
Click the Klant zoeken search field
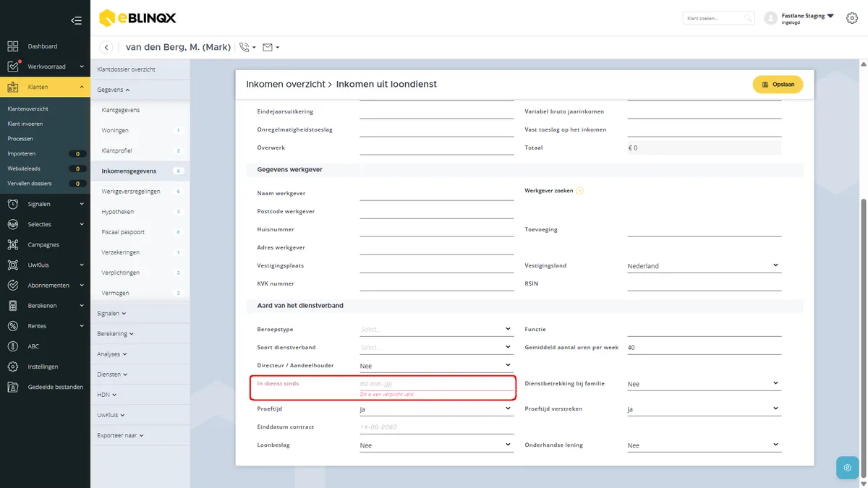pos(719,18)
